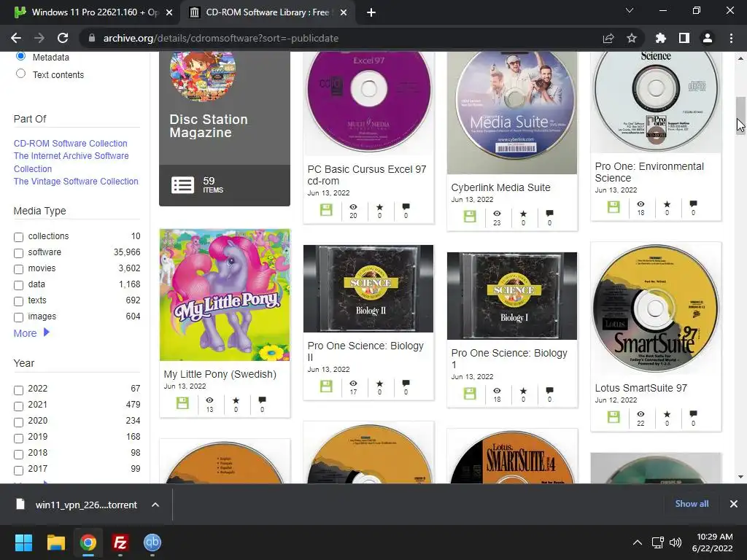Open the Chrome profile avatar icon

click(x=708, y=38)
